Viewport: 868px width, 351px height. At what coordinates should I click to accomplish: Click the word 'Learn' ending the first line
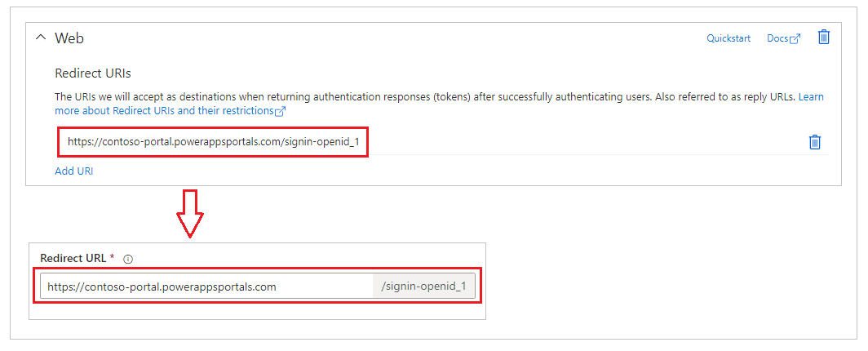point(811,97)
